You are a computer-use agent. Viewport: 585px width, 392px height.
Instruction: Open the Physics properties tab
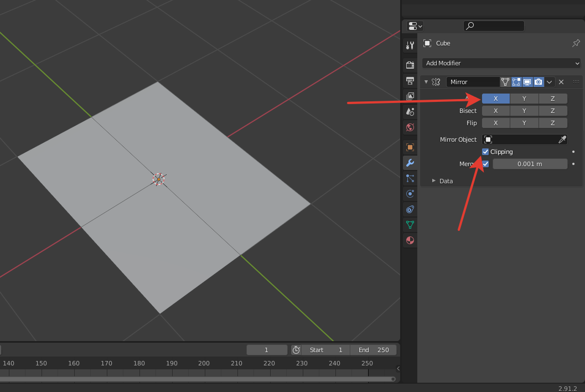point(410,194)
